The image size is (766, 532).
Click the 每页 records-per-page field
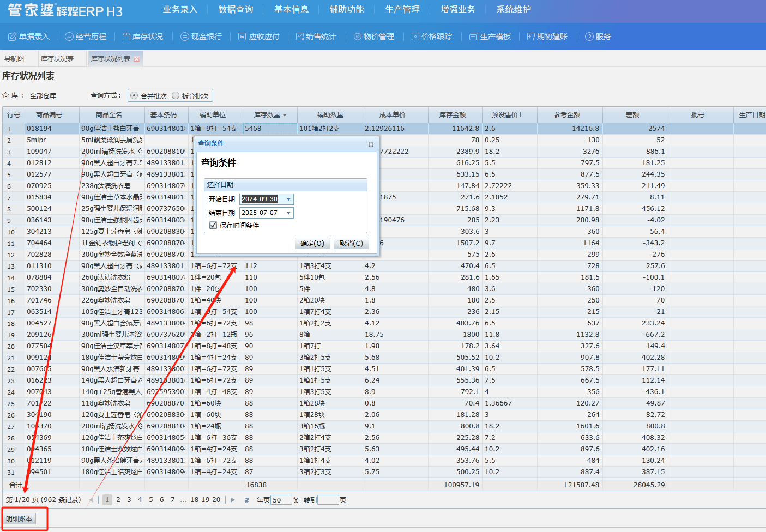tap(281, 500)
